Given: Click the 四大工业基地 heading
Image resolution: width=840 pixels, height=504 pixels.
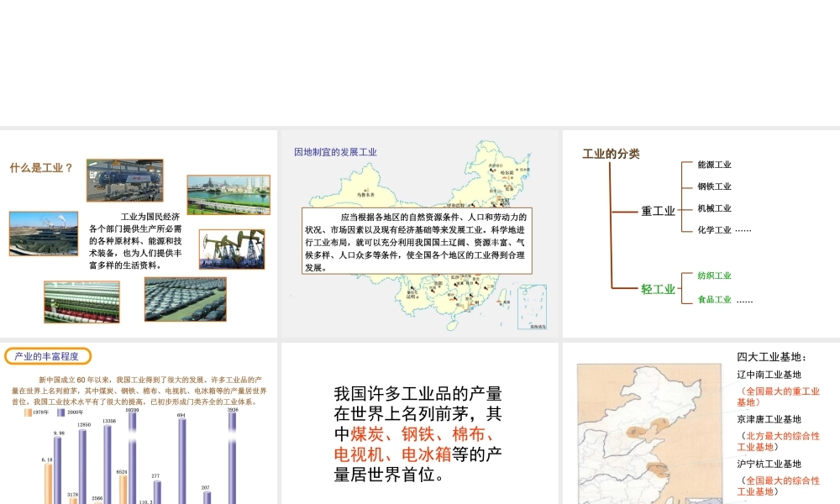Looking at the screenshot, I should tap(771, 357).
